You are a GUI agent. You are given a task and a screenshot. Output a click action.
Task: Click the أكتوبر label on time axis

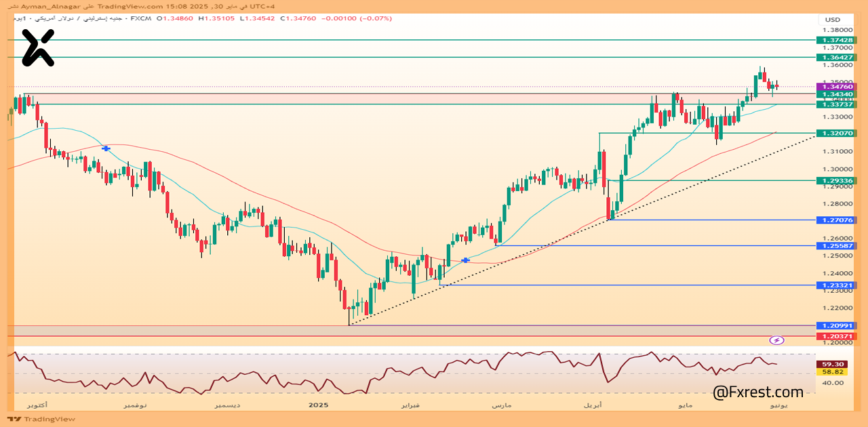click(37, 405)
